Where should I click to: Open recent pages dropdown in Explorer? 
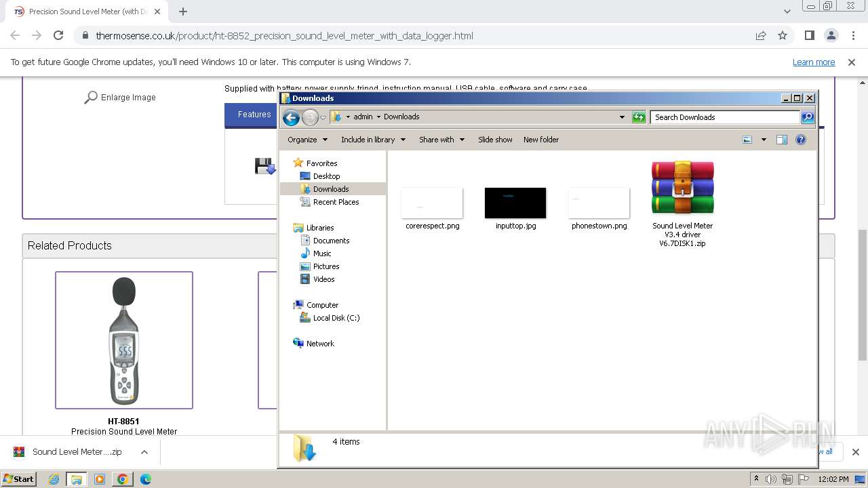click(x=323, y=117)
